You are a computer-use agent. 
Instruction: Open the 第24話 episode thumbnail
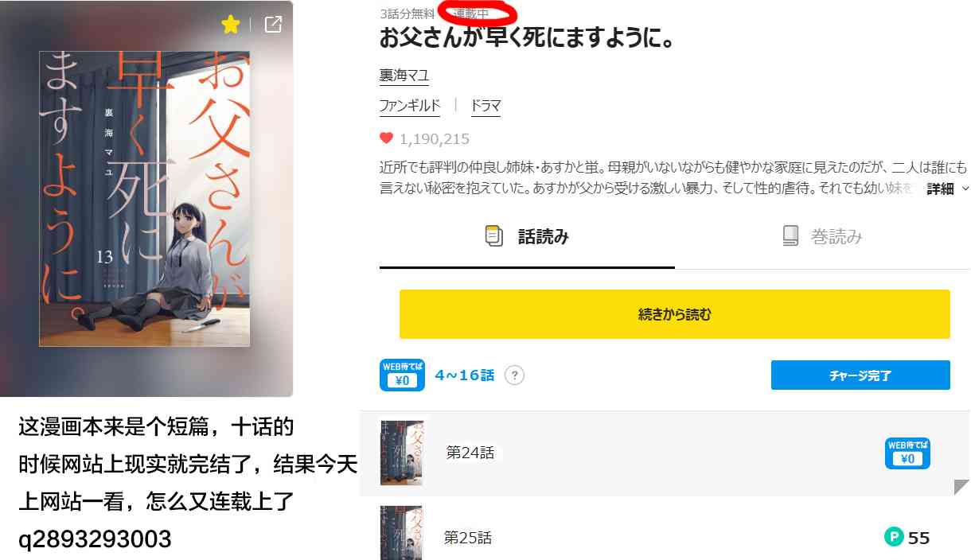(x=401, y=453)
